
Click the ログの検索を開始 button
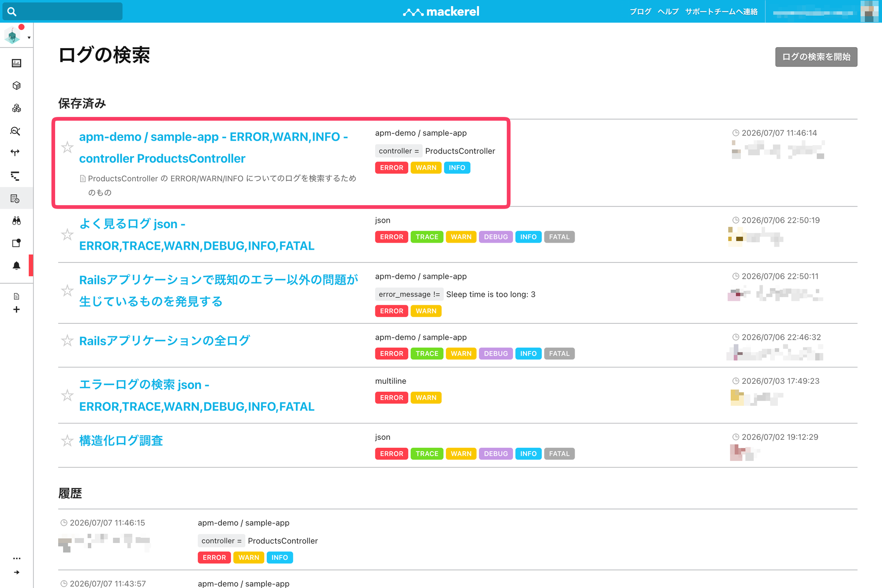[816, 57]
